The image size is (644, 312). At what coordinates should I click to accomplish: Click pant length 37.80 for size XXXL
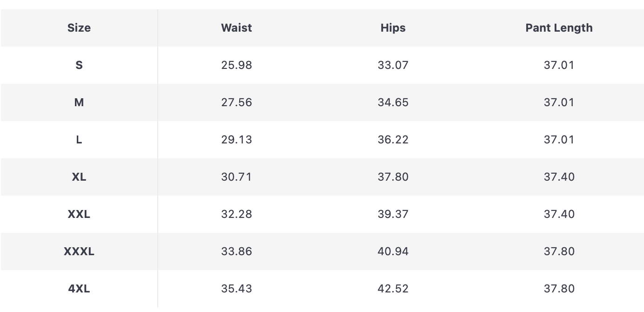click(559, 251)
